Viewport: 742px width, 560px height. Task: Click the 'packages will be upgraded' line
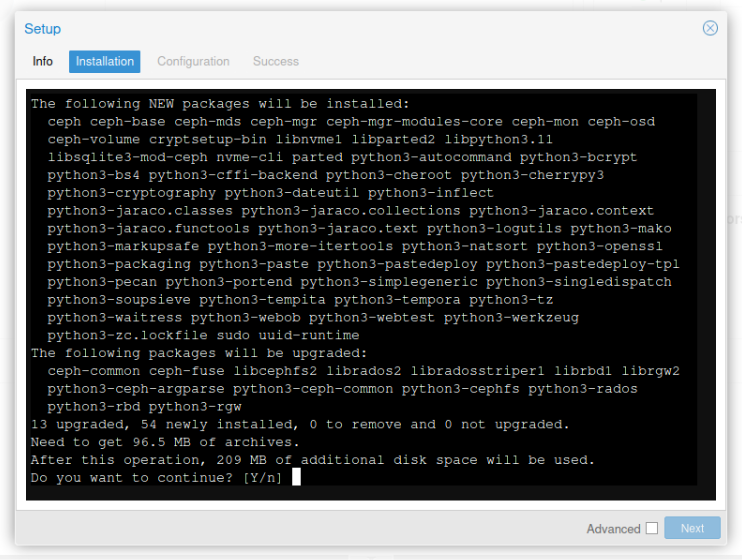point(199,353)
